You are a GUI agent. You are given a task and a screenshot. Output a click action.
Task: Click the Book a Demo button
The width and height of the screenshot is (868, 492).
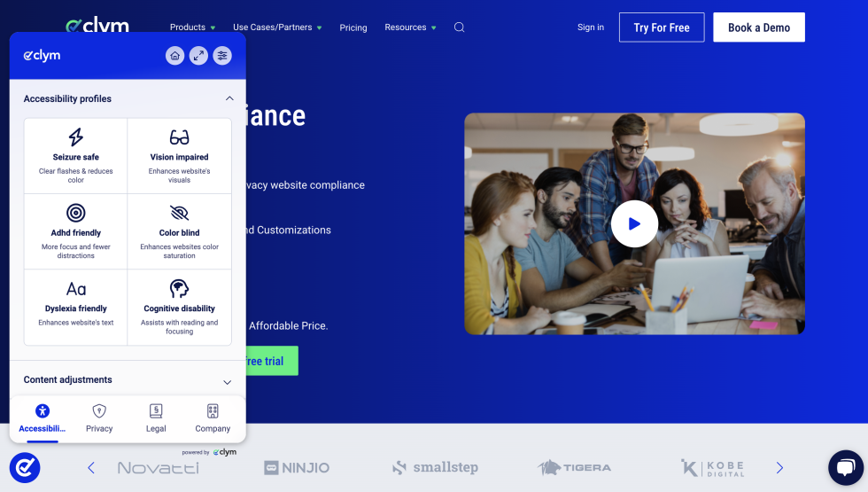758,27
